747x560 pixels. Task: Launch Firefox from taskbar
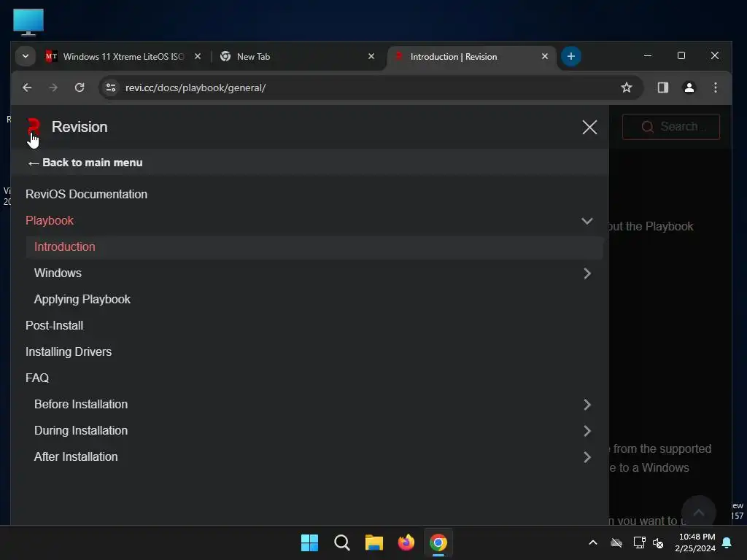[x=406, y=542]
